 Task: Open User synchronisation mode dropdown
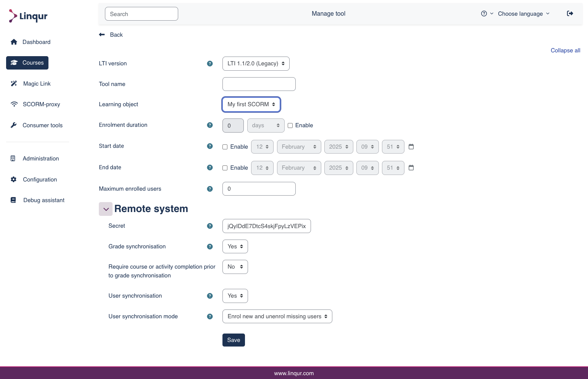tap(277, 316)
